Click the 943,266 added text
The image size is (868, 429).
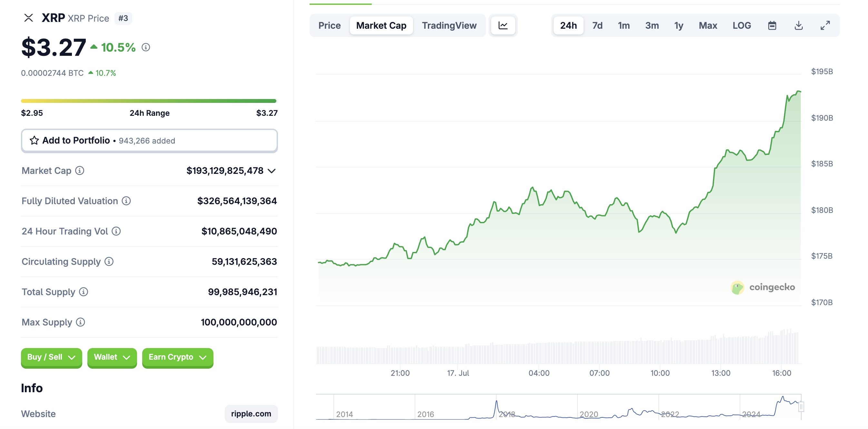(x=147, y=141)
